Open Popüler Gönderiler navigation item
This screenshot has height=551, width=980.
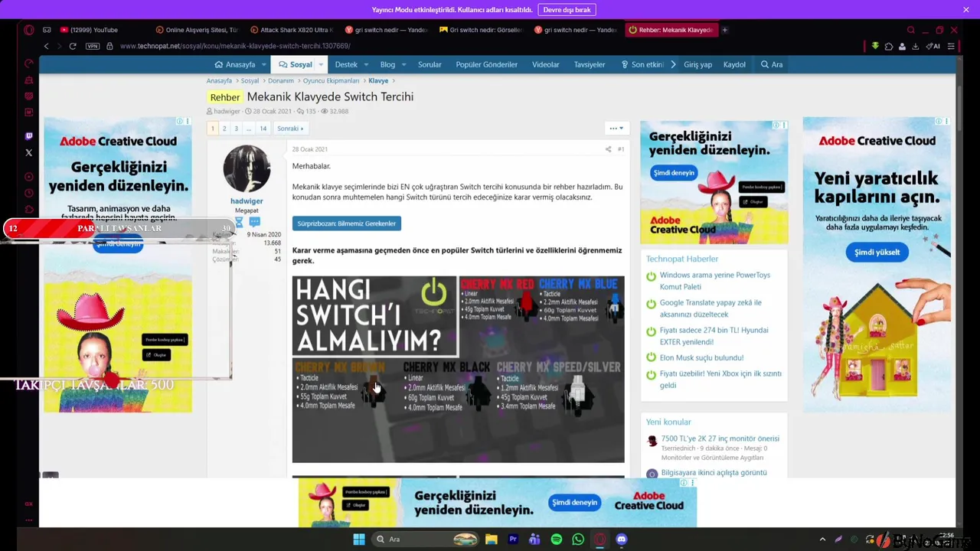coord(487,64)
